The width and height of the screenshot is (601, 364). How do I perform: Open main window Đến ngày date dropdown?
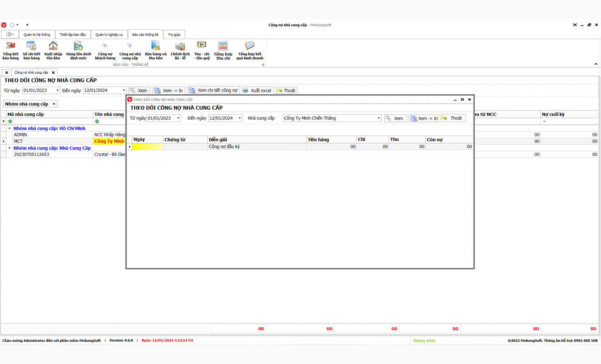point(123,91)
